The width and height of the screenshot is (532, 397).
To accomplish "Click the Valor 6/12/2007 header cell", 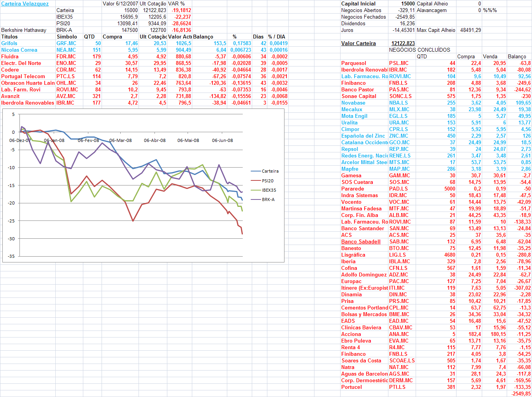I will [x=120, y=4].
